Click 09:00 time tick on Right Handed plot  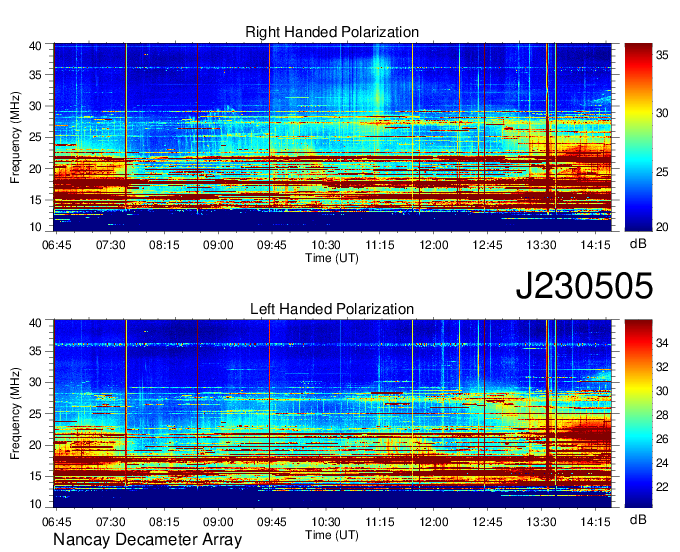pos(218,245)
